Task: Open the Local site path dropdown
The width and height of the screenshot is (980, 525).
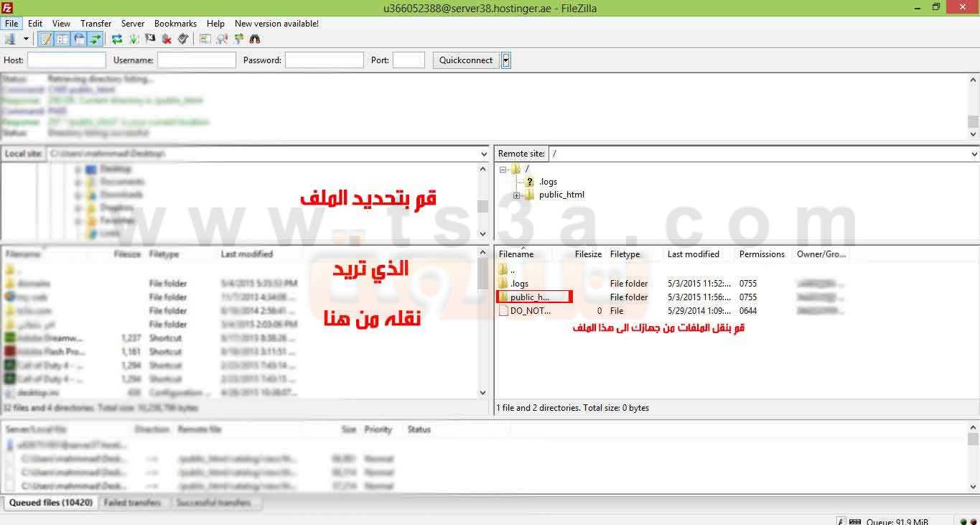Action: pos(483,154)
